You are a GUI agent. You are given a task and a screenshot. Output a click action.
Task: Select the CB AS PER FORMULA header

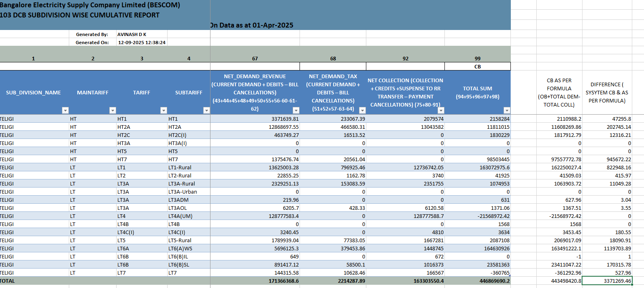(559, 93)
